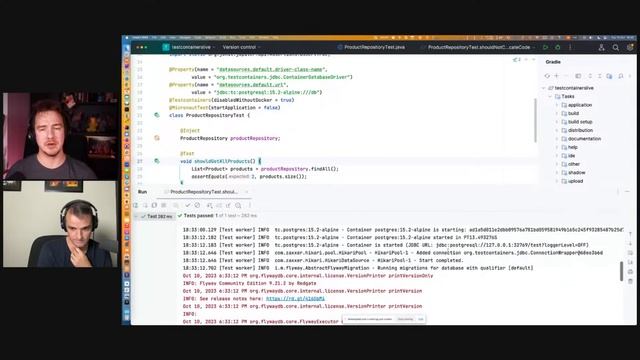Open the Version control dropdown
The width and height of the screenshot is (640, 360).
[x=241, y=47]
